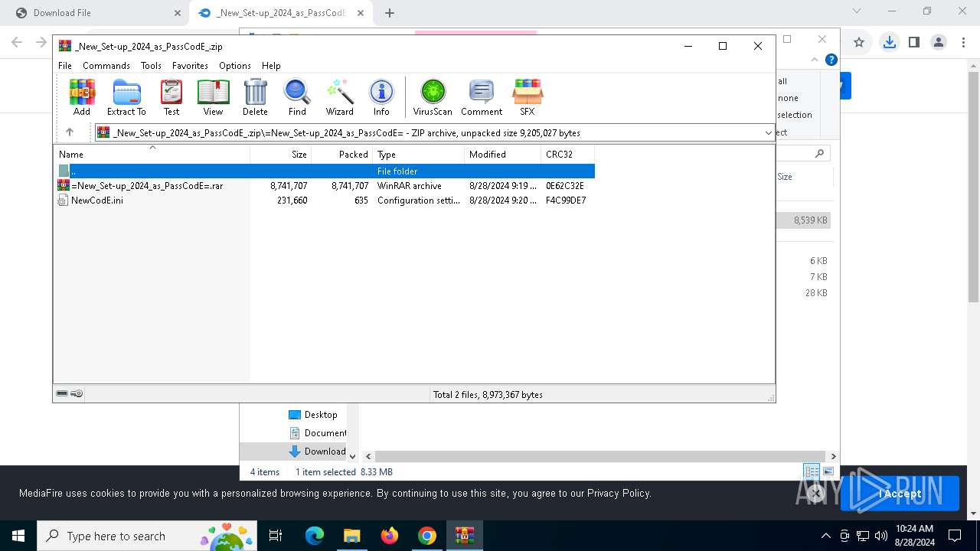
Task: Click the Test archive icon
Action: pyautogui.click(x=171, y=97)
